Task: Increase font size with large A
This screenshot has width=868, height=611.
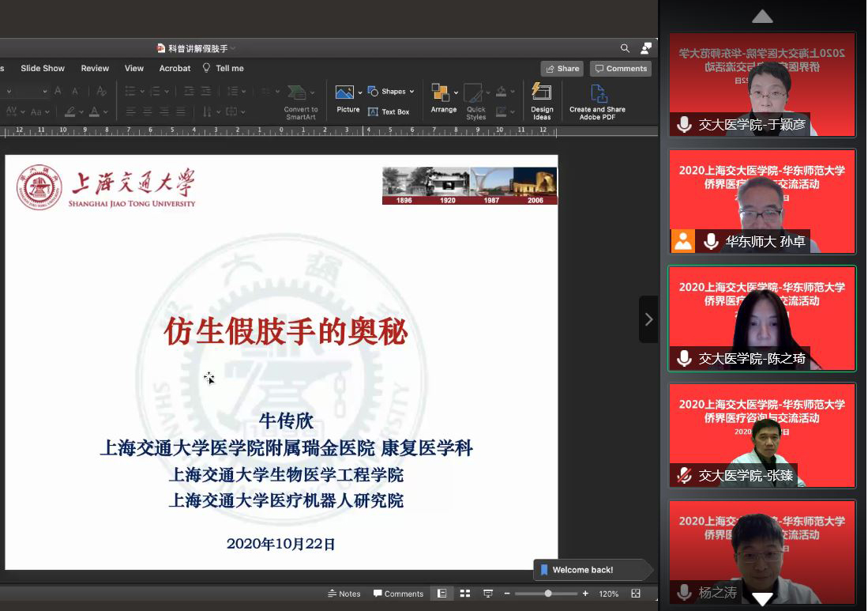Action: (58, 91)
